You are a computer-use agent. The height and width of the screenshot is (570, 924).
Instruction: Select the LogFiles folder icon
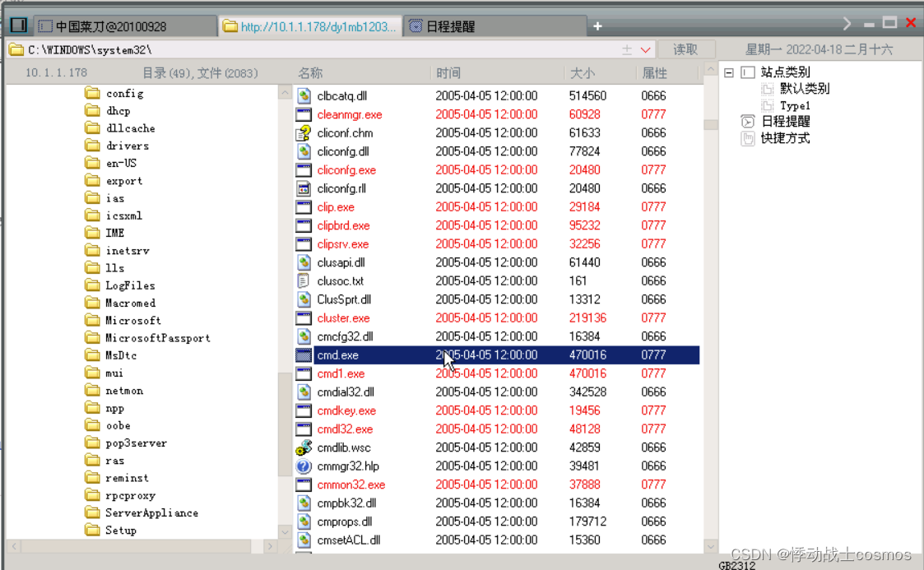point(92,285)
